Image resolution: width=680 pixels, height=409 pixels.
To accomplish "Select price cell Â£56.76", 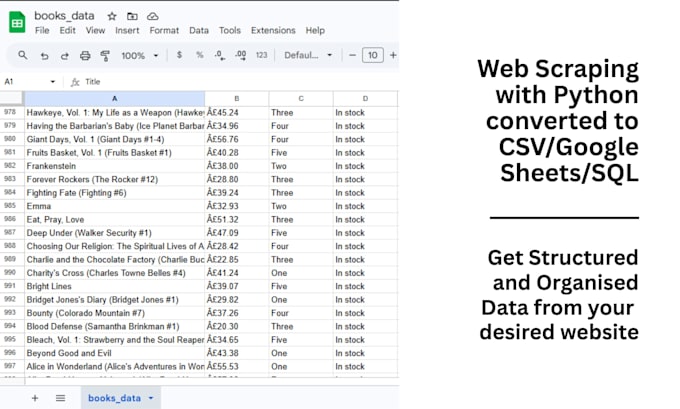I will [237, 139].
